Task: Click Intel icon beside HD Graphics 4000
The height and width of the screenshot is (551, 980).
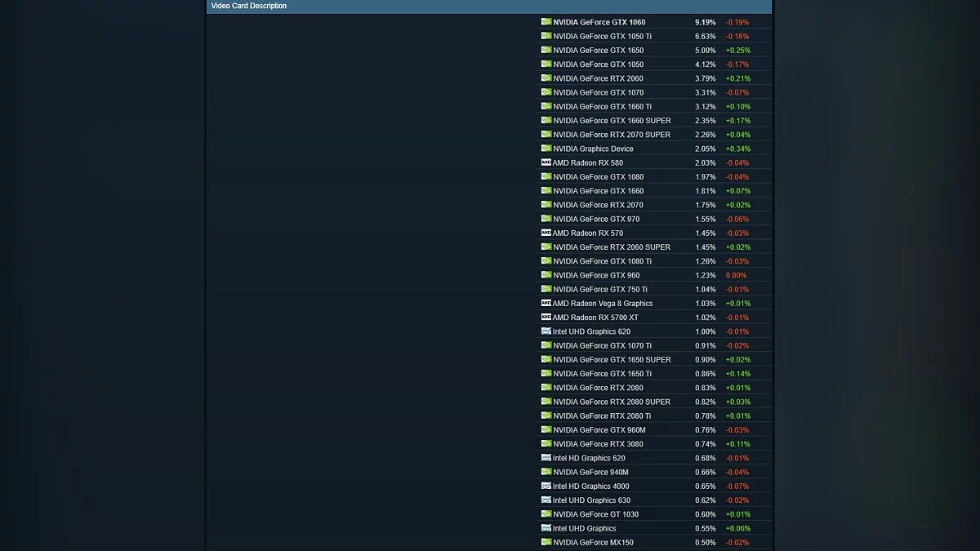Action: (546, 486)
